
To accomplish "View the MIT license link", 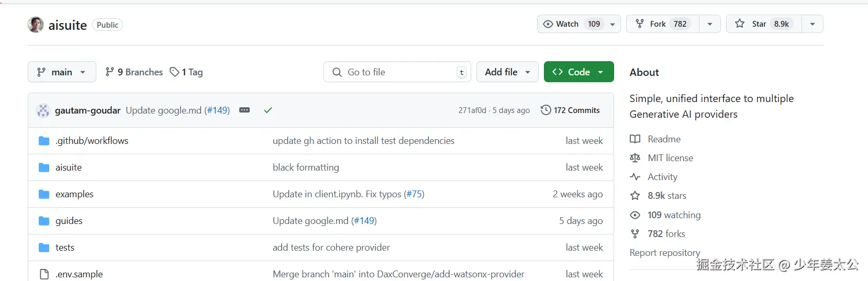I will pyautogui.click(x=670, y=158).
